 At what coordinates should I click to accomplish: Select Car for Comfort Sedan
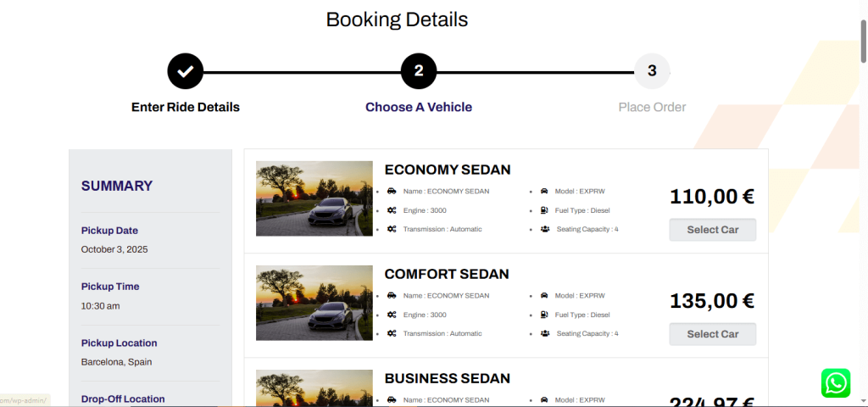point(712,334)
